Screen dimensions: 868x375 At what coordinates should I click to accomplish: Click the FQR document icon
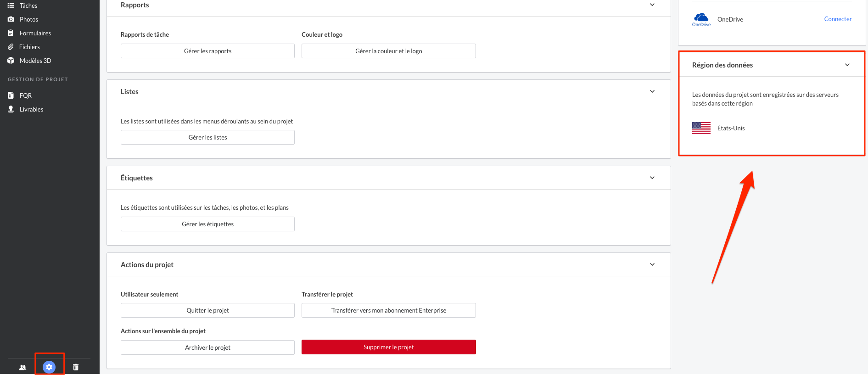[11, 95]
